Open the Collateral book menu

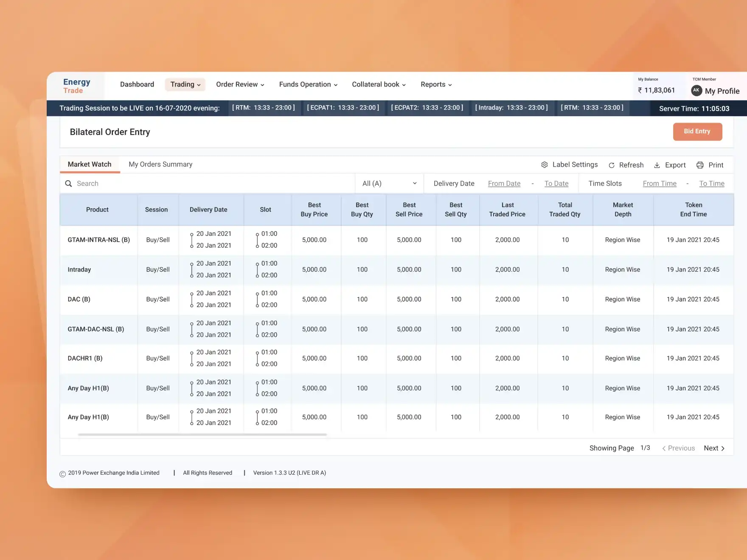coord(379,84)
